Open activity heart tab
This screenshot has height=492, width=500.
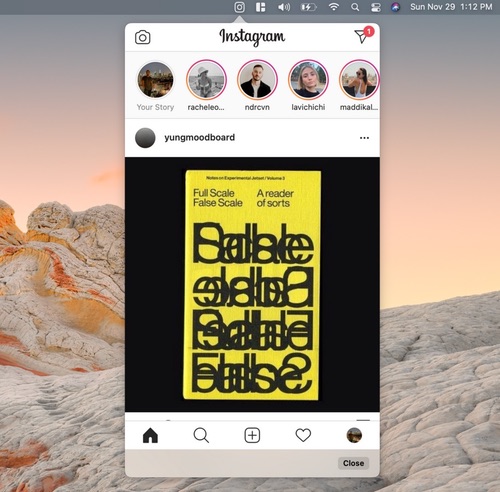point(303,435)
